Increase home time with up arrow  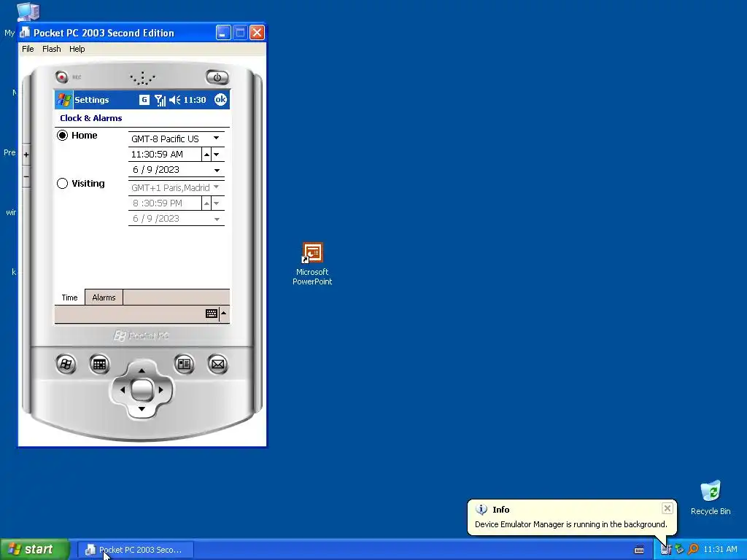206,155
